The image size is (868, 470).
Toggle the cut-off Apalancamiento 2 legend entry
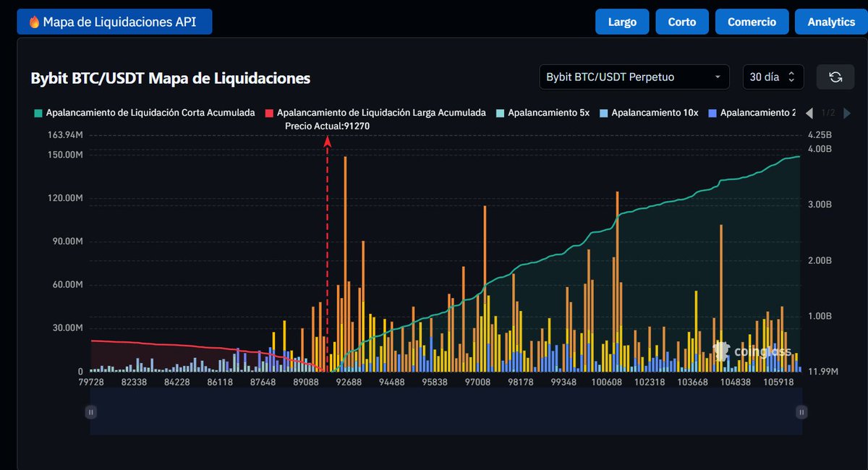pyautogui.click(x=754, y=113)
